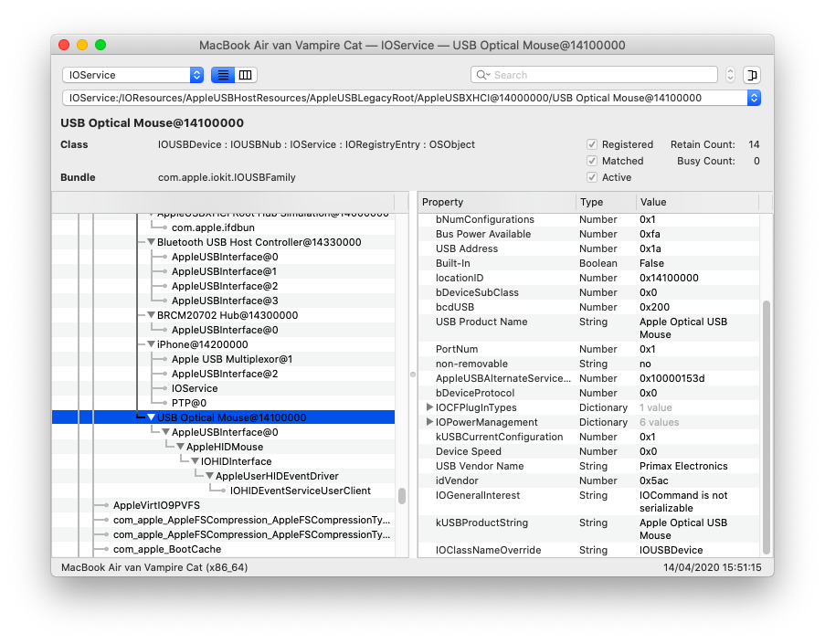Switch to column browser view icon

pyautogui.click(x=245, y=75)
